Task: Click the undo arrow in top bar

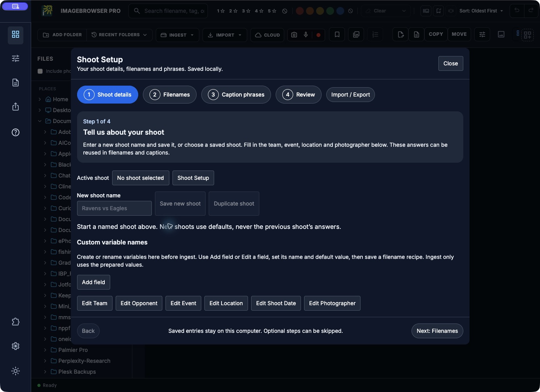Action: coord(517,11)
